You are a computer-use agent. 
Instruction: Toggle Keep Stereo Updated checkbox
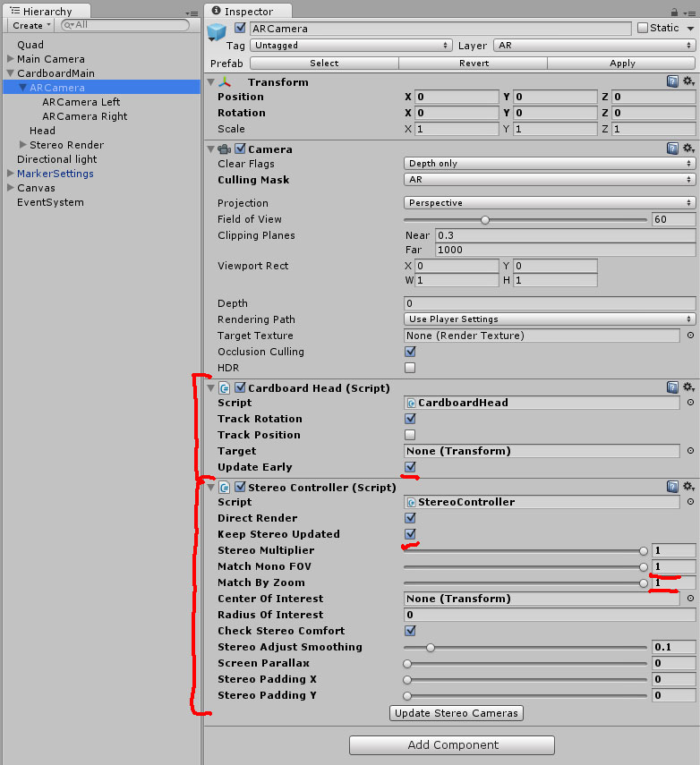coord(410,533)
